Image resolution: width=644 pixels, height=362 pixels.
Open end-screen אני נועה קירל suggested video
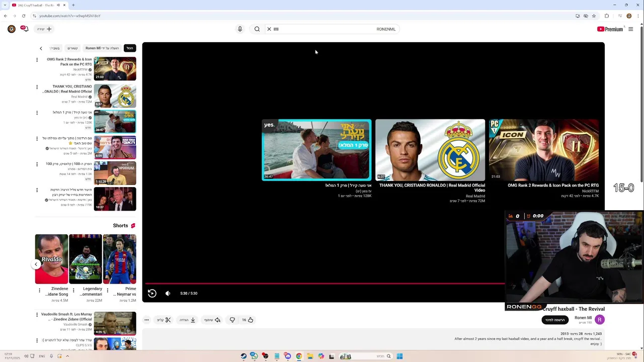[x=316, y=150]
